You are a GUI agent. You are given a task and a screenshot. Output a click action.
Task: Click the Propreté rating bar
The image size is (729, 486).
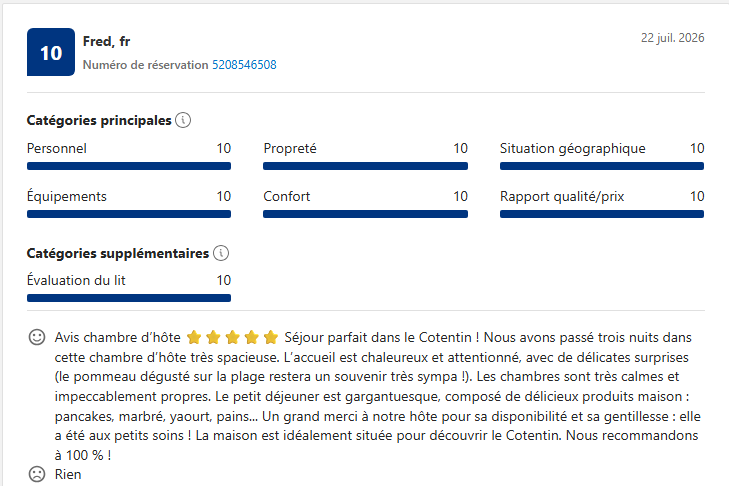pyautogui.click(x=365, y=166)
